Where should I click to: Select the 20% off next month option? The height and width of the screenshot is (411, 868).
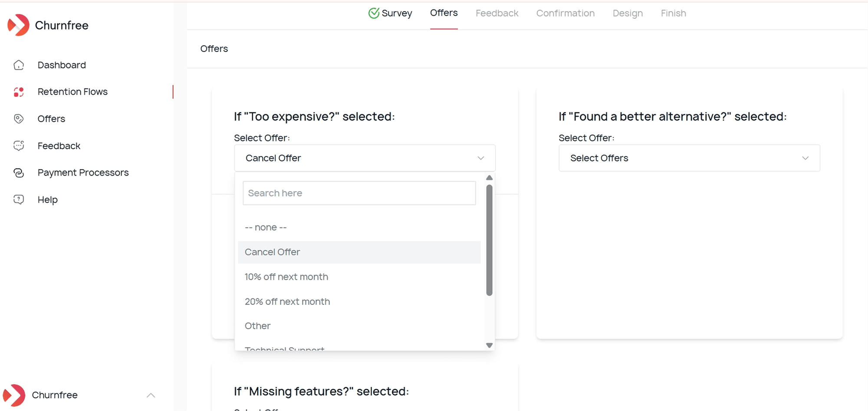point(287,302)
